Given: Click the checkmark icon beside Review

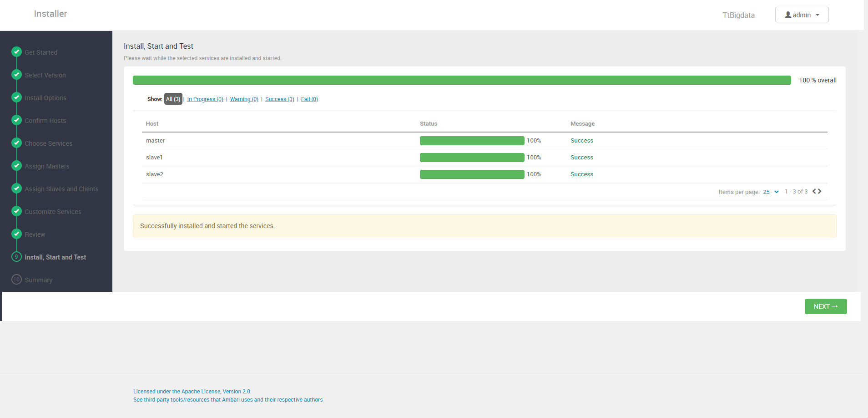Looking at the screenshot, I should 16,234.
